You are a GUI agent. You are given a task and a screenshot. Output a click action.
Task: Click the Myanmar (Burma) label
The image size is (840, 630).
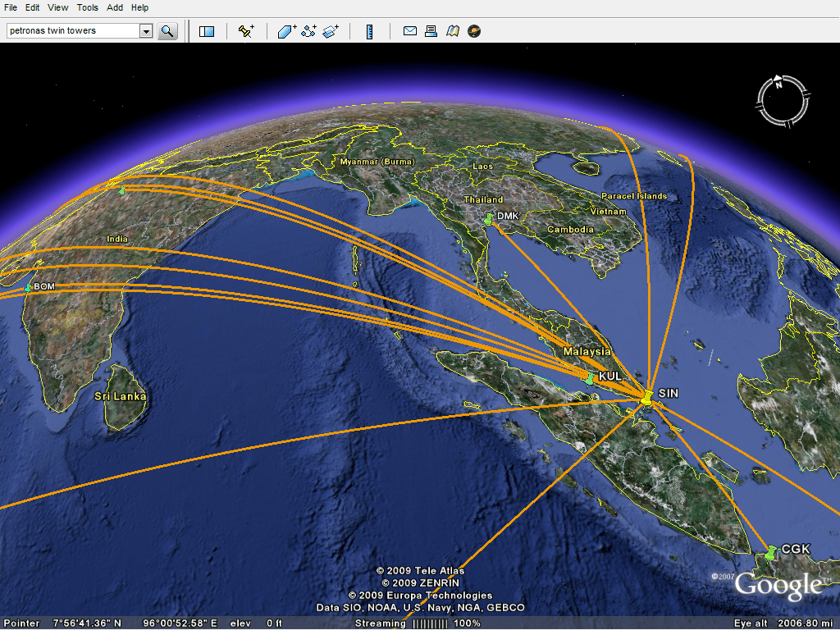tap(377, 162)
